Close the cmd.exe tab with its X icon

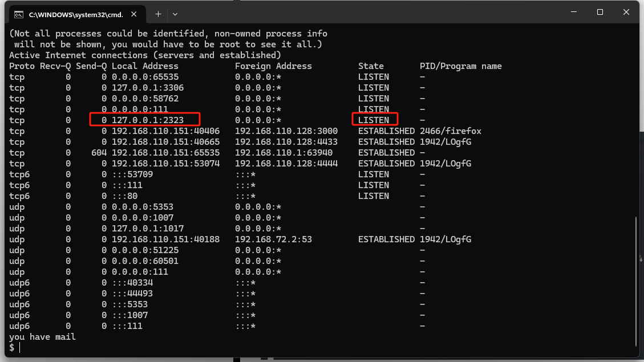point(135,14)
